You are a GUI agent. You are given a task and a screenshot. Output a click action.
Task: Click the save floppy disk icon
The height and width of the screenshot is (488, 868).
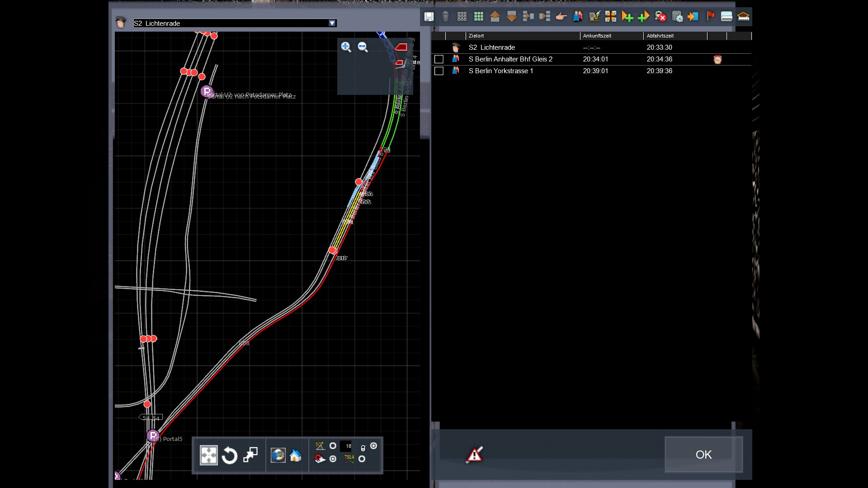tap(429, 17)
